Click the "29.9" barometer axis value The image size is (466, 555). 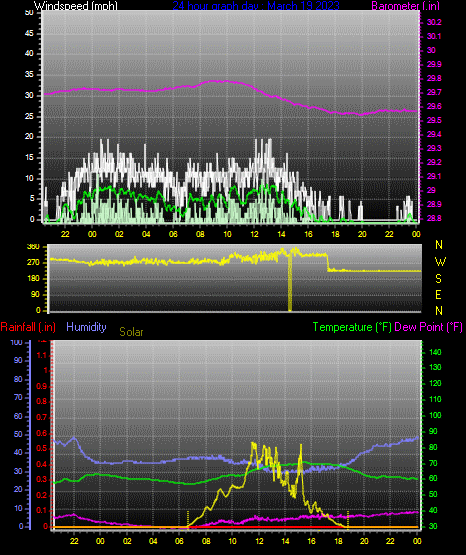(434, 64)
